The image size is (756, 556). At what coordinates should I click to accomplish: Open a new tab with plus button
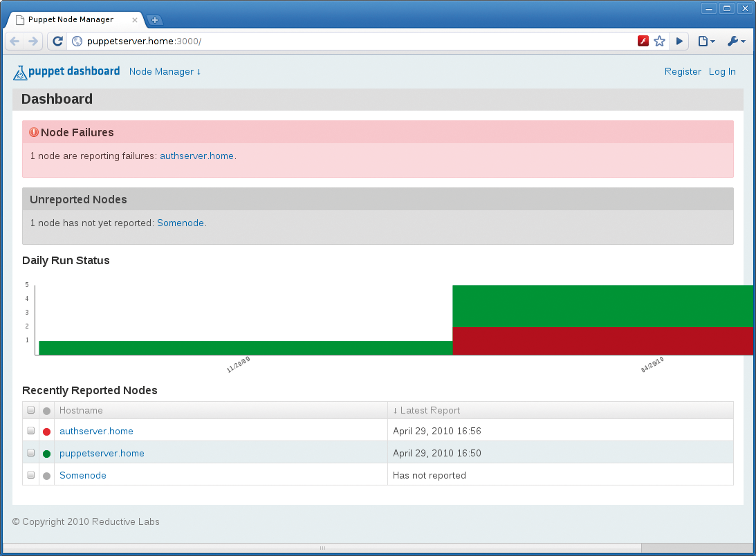(155, 20)
